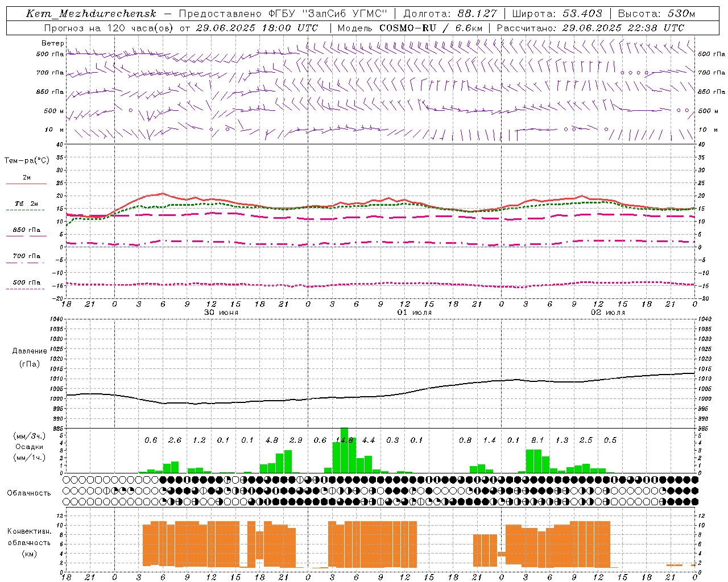Click 'Рассчитано: 29.06.2025 22:38 UTC' text

590,28
